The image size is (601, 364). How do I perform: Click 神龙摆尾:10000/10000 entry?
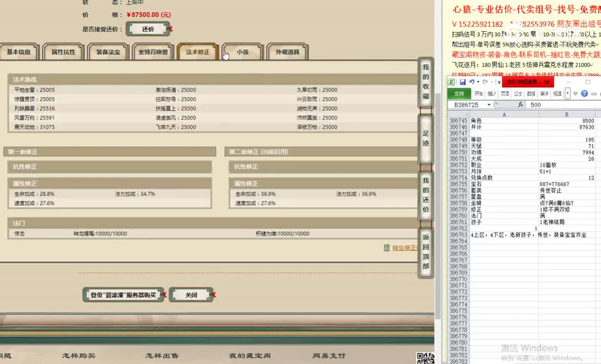coord(100,234)
